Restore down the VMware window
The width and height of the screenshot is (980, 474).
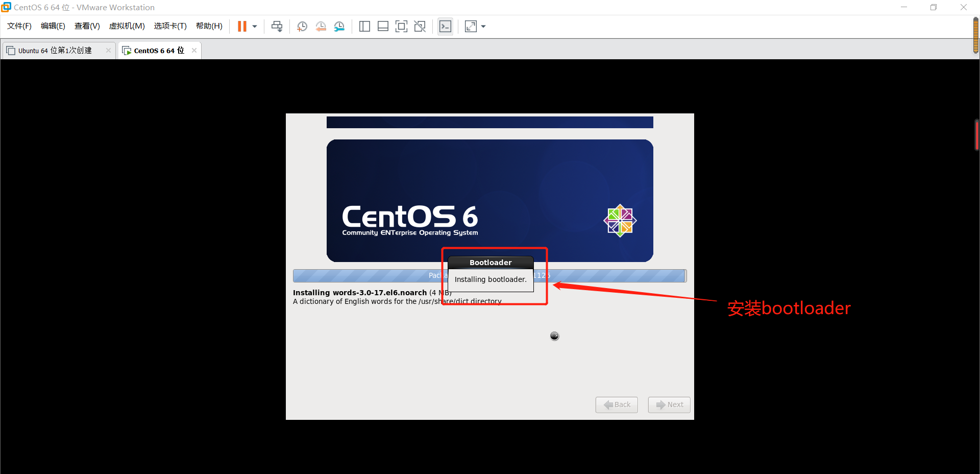pos(934,7)
